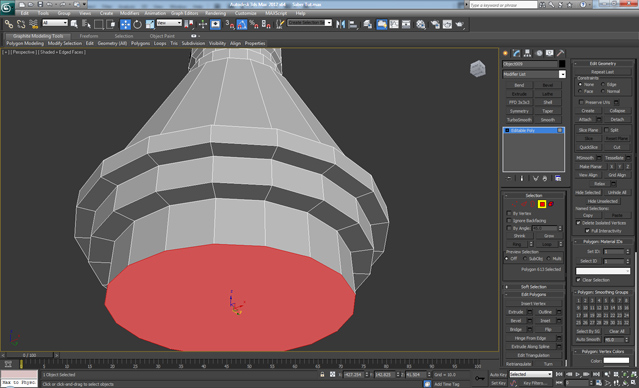The image size is (639, 388).
Task: Click the Extrude button in Edit Polygons
Action: (x=516, y=312)
